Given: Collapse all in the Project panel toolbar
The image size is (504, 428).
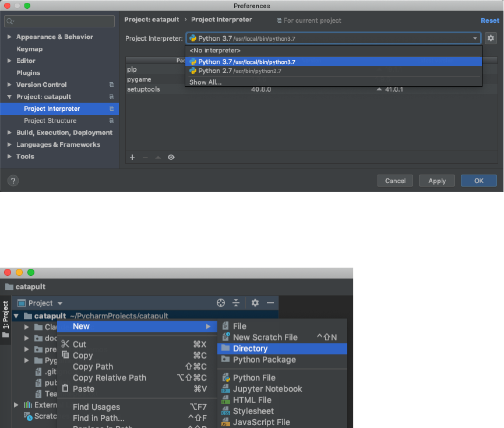Looking at the screenshot, I should 236,303.
